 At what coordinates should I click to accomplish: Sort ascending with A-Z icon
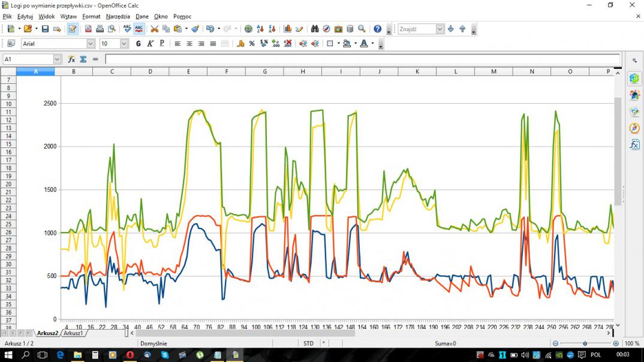pos(260,29)
